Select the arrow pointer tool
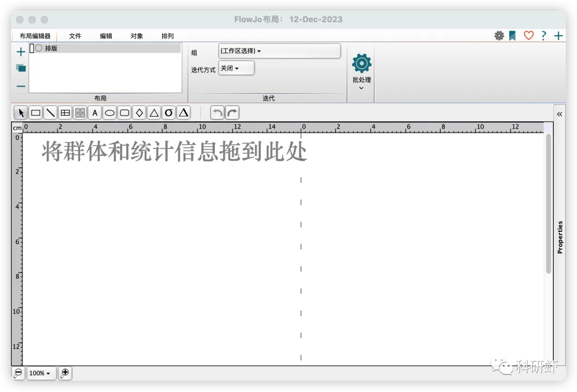The height and width of the screenshot is (392, 577). [21, 113]
